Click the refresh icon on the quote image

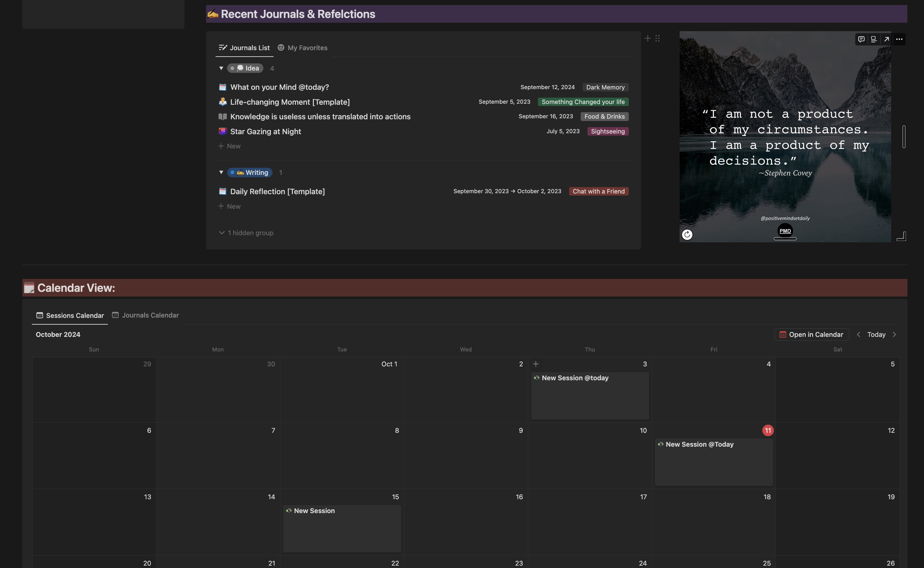[x=687, y=235]
